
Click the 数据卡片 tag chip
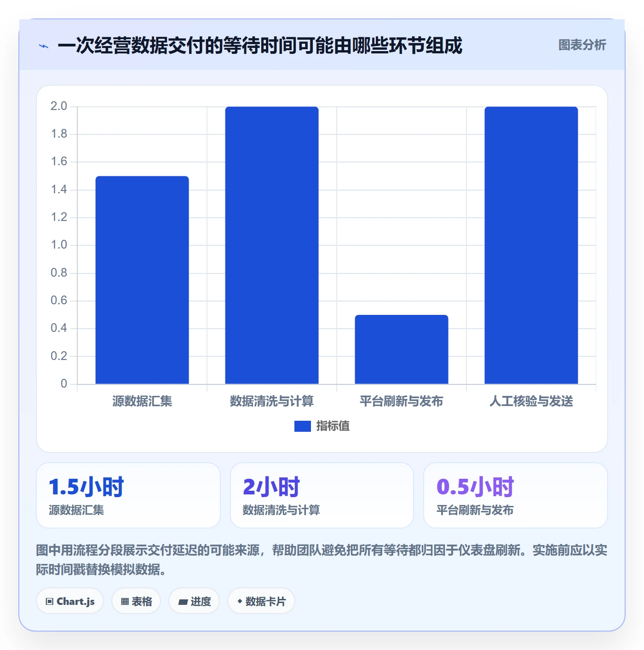[x=261, y=601]
